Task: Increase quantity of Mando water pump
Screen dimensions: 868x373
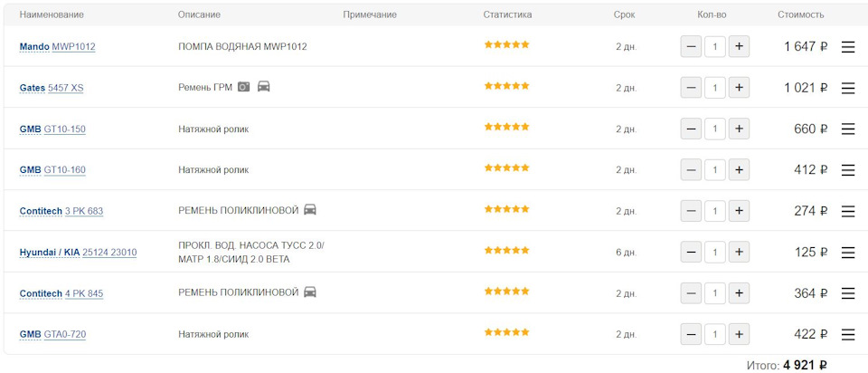Action: pos(739,46)
